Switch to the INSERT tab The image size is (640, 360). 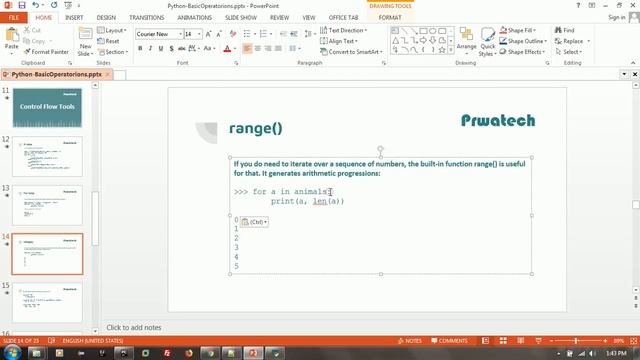click(x=74, y=18)
